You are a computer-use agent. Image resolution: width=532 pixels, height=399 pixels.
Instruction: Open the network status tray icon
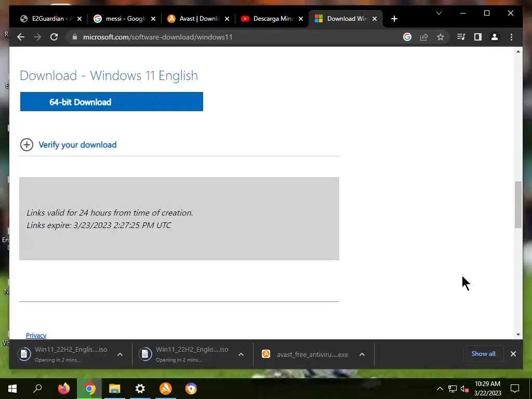453,389
